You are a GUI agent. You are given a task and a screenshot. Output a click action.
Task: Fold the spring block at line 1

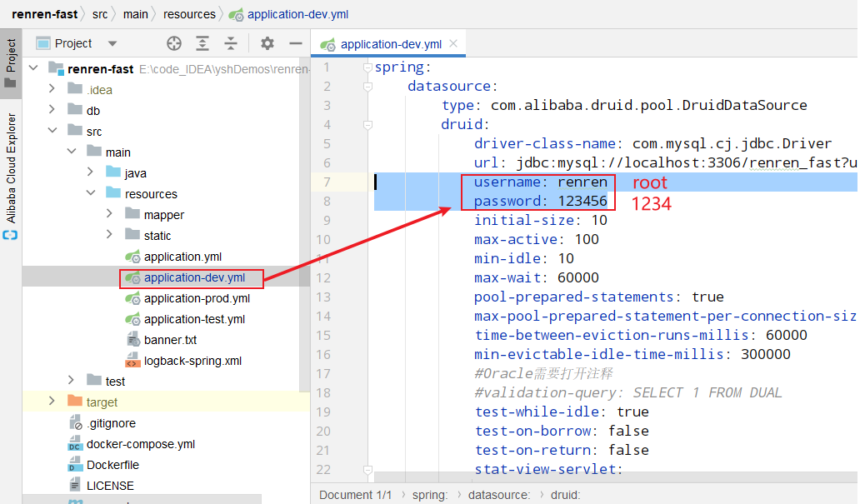coord(368,67)
